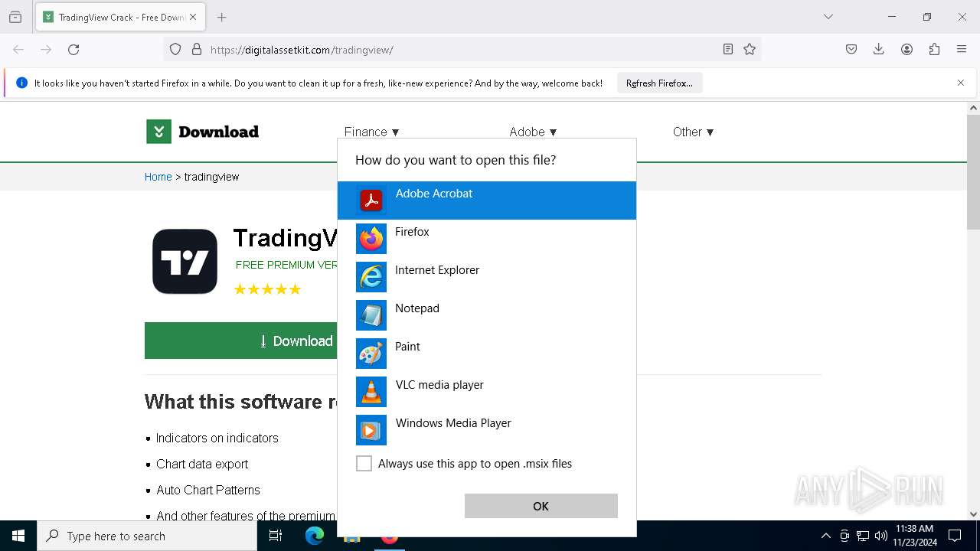This screenshot has height=551, width=980.
Task: Open the Windows Start menu
Action: click(x=18, y=536)
